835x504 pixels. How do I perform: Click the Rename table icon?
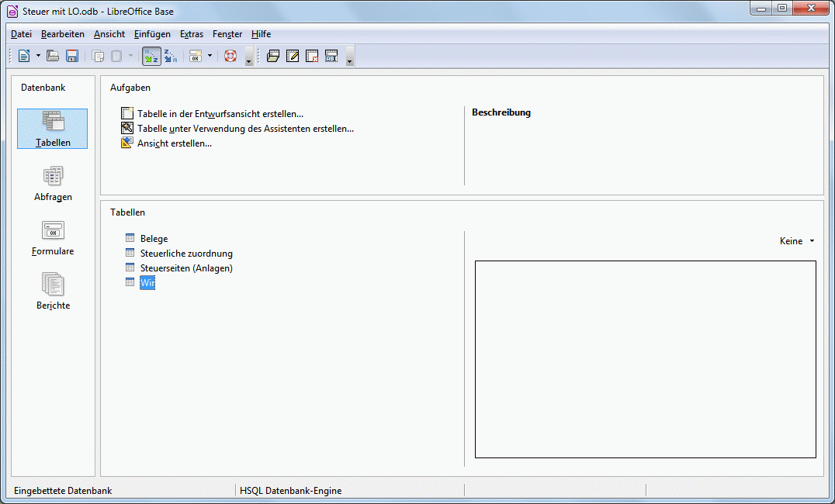[331, 56]
